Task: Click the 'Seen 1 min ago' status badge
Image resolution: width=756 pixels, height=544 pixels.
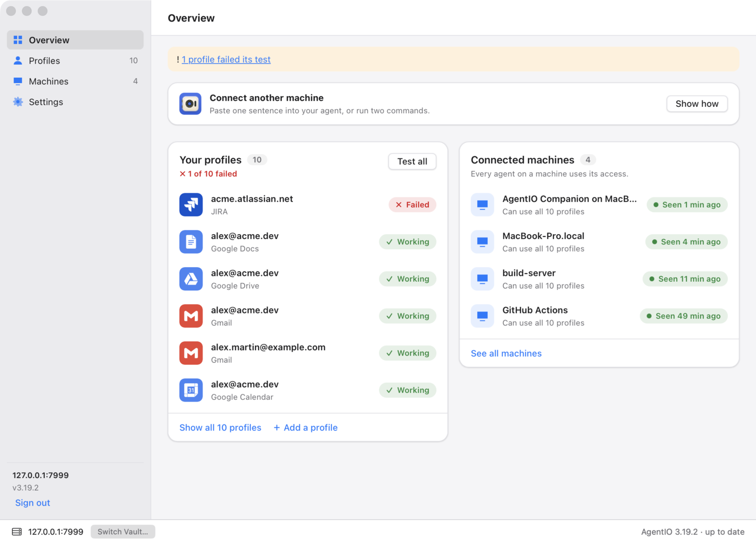Action: pyautogui.click(x=687, y=205)
